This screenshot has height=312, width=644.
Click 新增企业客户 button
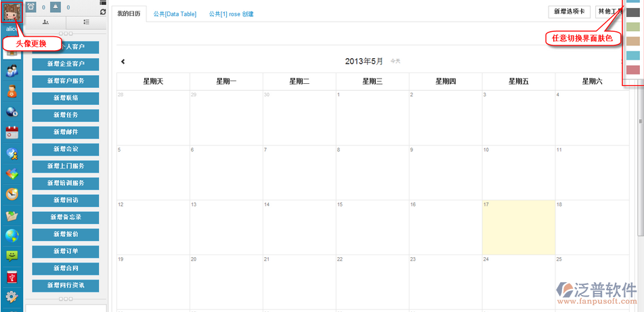coord(66,64)
